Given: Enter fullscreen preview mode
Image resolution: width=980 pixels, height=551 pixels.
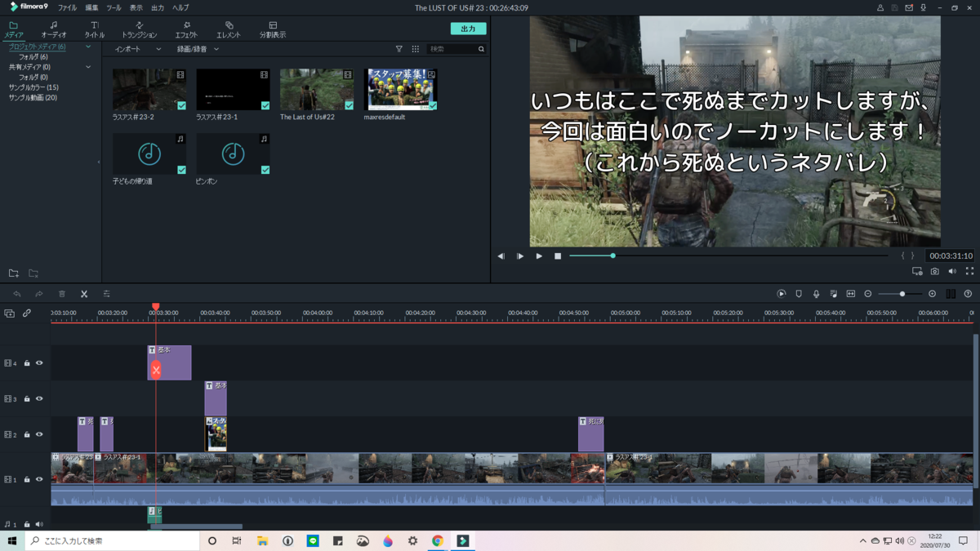Looking at the screenshot, I should [x=969, y=272].
